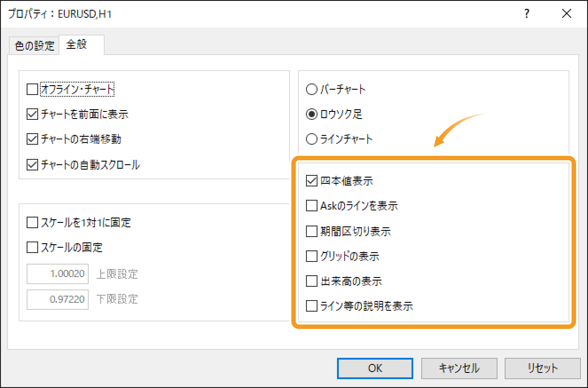Choose the ロウソク足 radio option
The width and height of the screenshot is (588, 388).
coord(312,115)
